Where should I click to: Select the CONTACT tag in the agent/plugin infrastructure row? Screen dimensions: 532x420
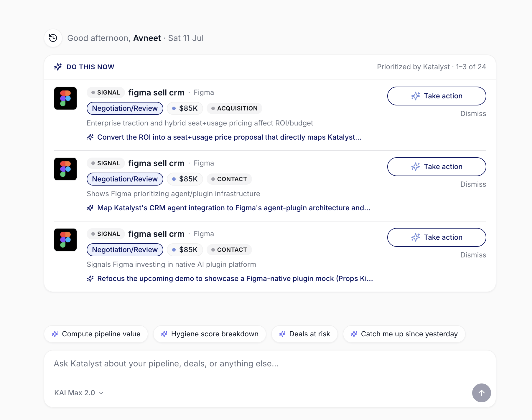229,179
